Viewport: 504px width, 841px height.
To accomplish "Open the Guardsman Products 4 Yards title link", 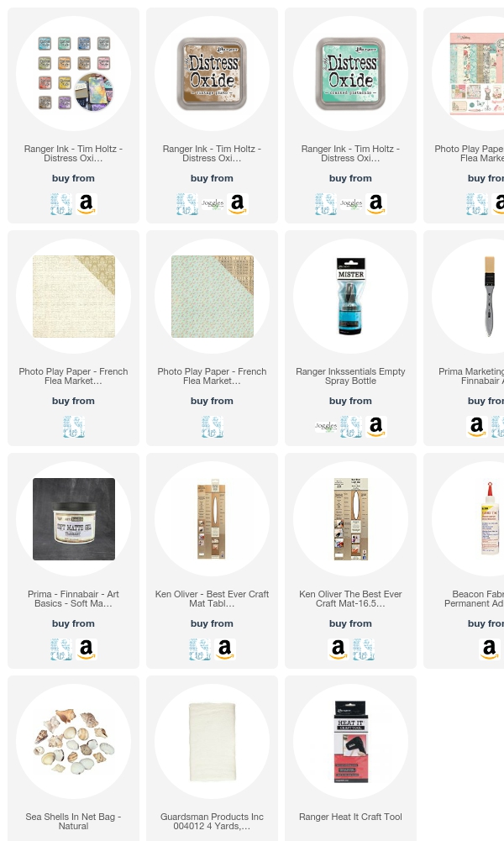I will [213, 821].
